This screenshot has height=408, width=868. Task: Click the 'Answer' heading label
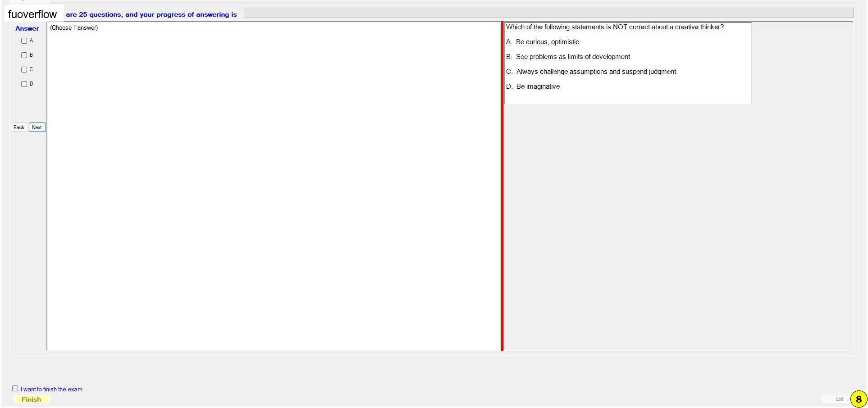point(27,28)
